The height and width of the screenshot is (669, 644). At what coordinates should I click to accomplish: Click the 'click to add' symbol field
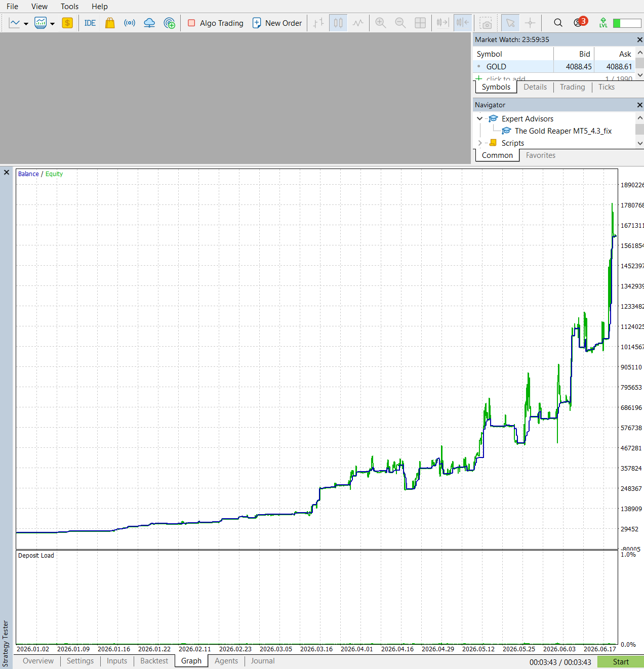tap(506, 79)
